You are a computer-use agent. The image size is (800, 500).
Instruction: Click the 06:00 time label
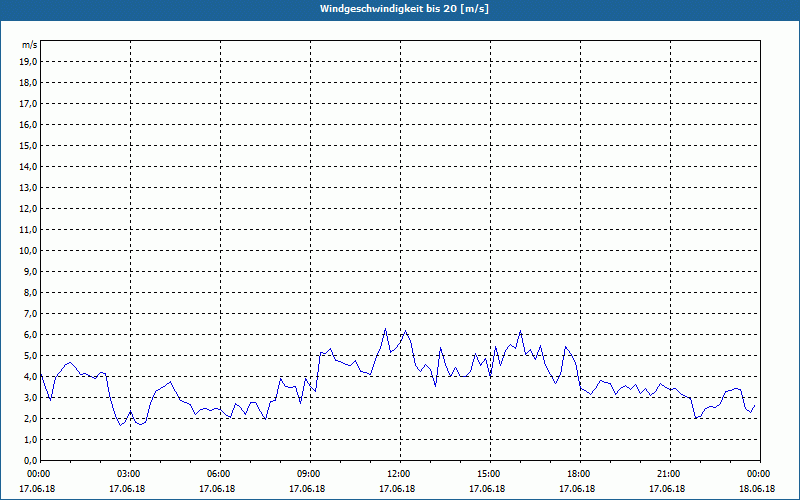click(x=220, y=474)
